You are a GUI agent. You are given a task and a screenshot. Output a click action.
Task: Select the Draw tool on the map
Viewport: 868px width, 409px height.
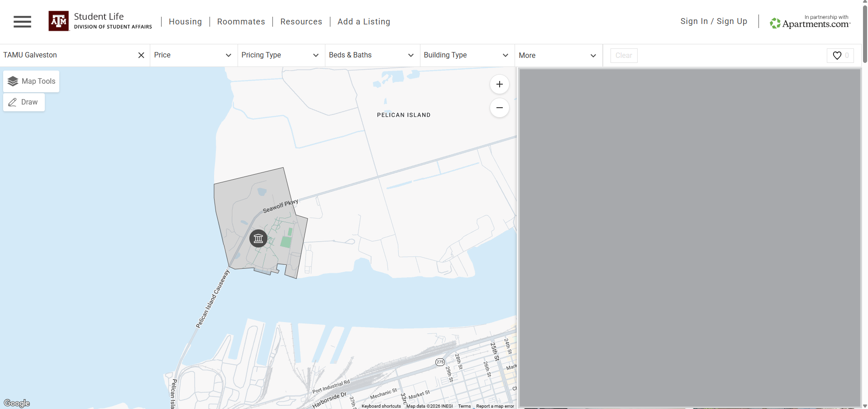[x=24, y=102]
